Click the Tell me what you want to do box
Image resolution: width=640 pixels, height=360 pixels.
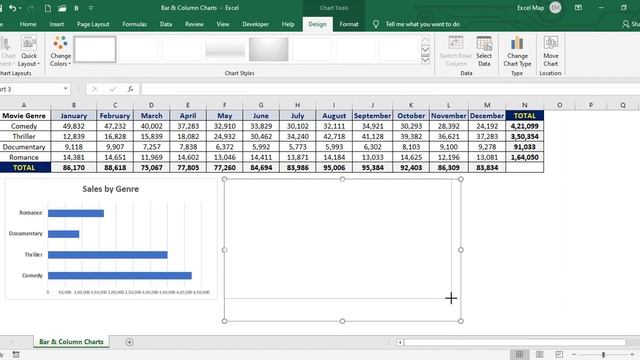coord(422,24)
